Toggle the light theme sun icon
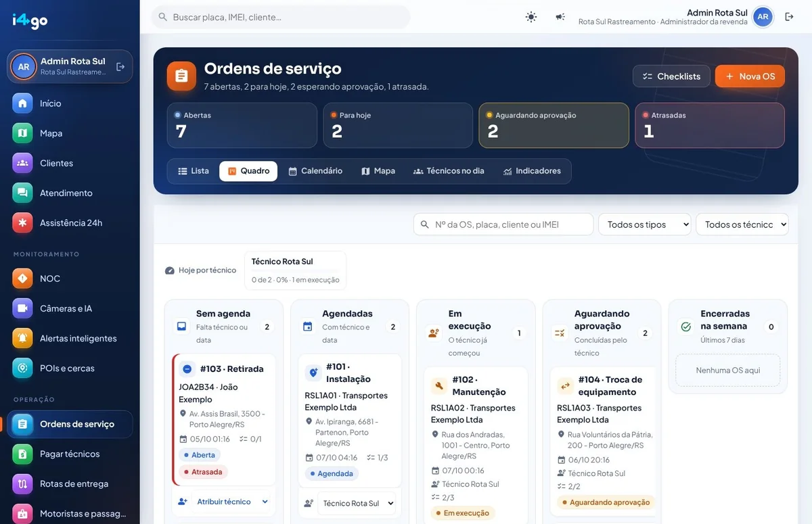The height and width of the screenshot is (524, 812). [x=531, y=17]
